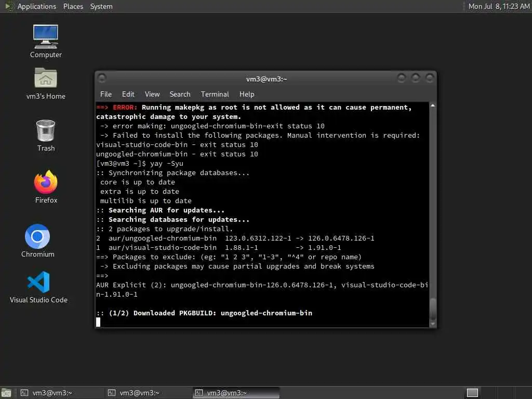The width and height of the screenshot is (532, 399).
Task: Click the terminal window menu icon in titlebar
Action: coord(102,78)
